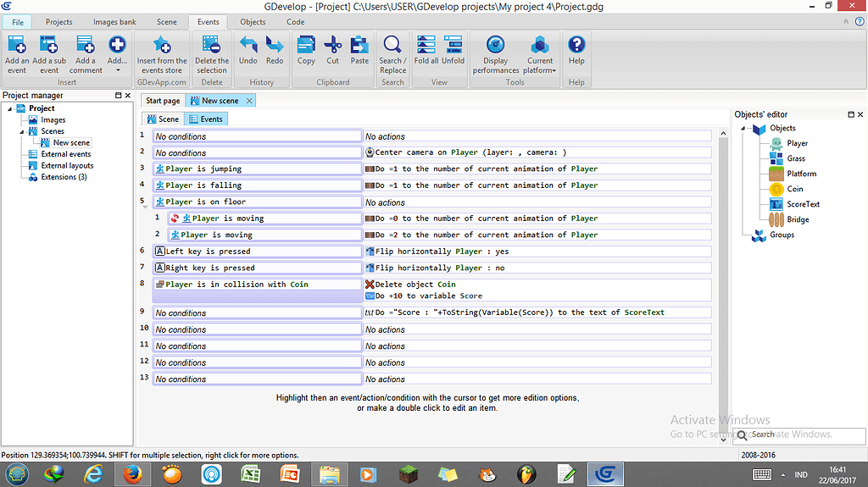
Task: Switch to the Scene sub-tab
Action: 164,119
